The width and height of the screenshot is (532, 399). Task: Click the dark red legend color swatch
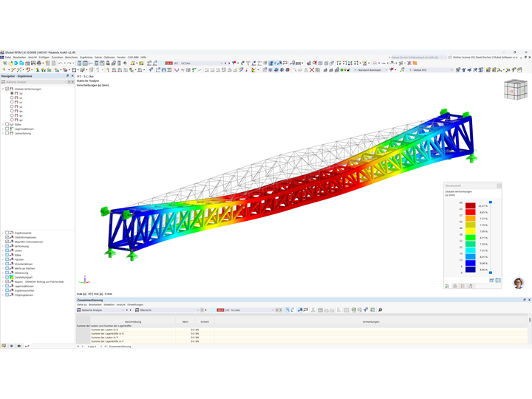tap(470, 205)
